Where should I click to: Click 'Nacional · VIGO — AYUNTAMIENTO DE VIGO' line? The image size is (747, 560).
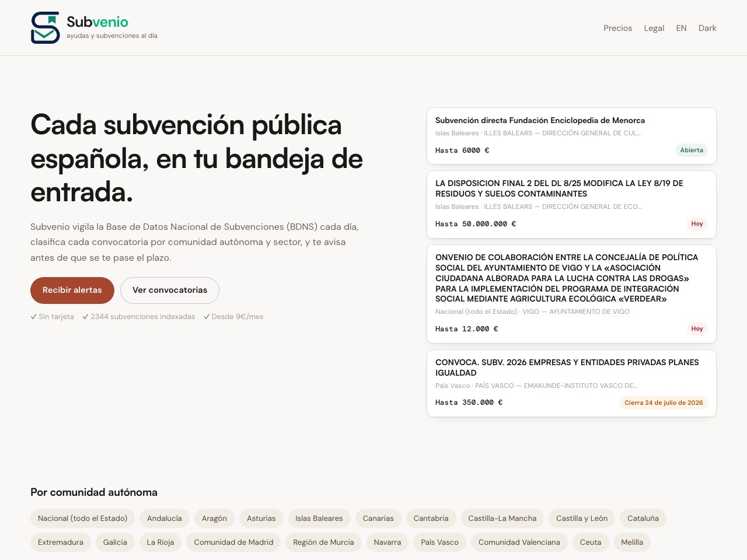[533, 311]
